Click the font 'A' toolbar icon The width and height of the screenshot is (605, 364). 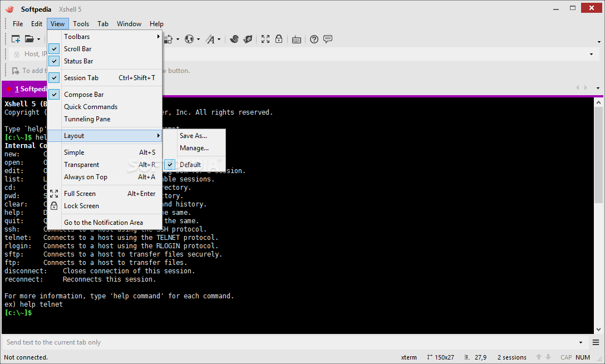pos(210,39)
